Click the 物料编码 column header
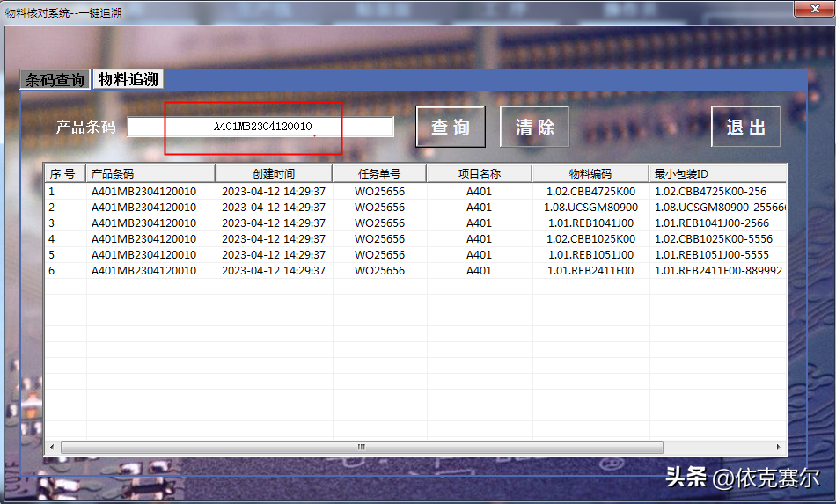This screenshot has height=504, width=836. coord(590,173)
